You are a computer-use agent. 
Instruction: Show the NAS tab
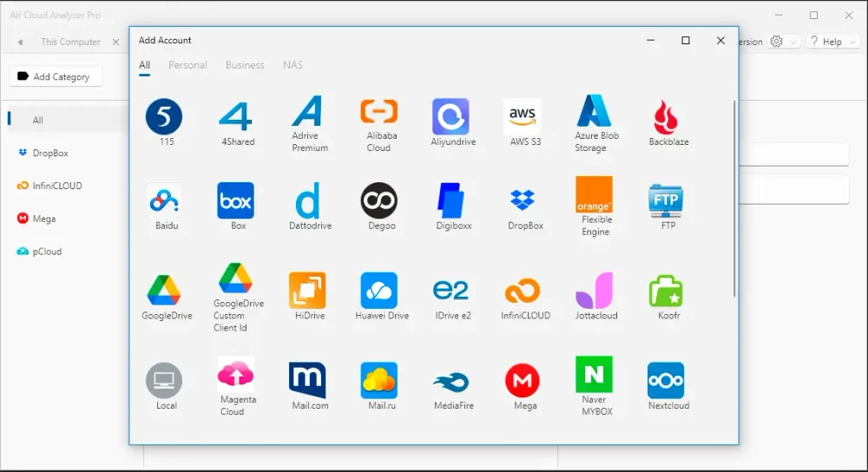point(293,65)
